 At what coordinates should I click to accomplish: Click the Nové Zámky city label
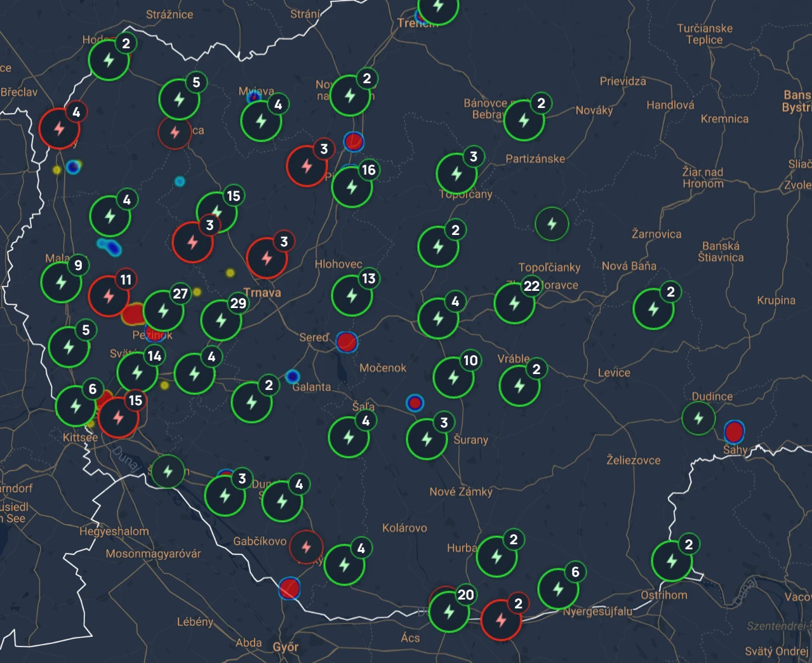[x=460, y=492]
